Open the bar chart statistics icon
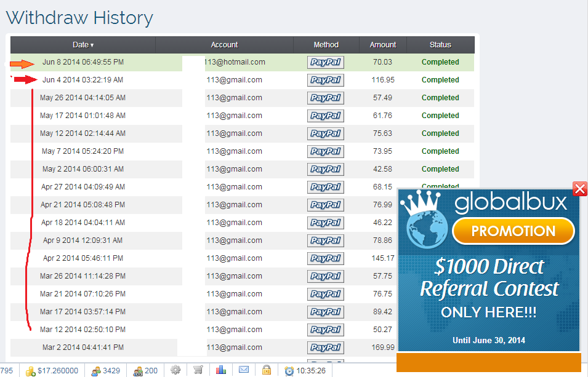Screen dimensions: 588x377 point(221,370)
